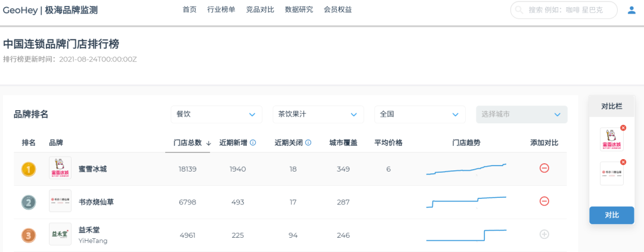
Task: Open 益禾堂 brand logo in table
Action: [60, 234]
